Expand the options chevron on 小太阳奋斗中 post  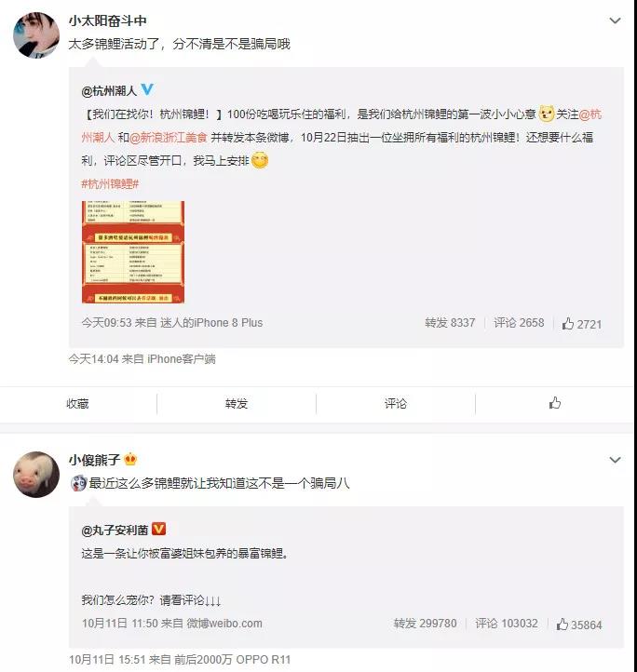point(616,20)
